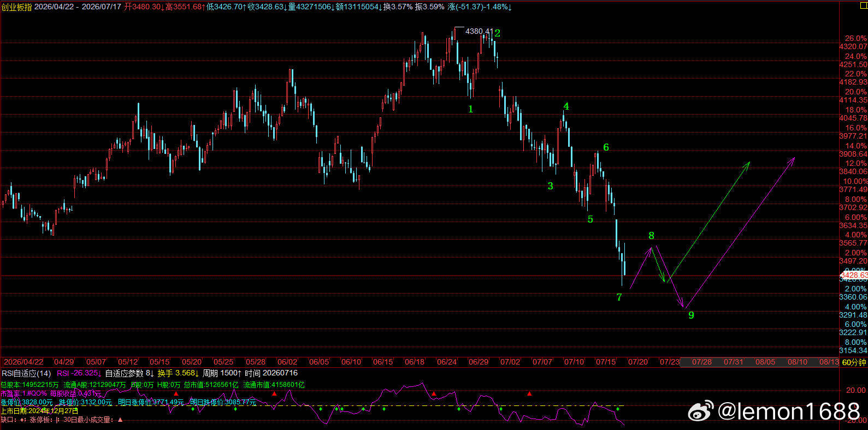
Task: Click wave label 2 near the 4380.41 peak
Action: coord(497,33)
